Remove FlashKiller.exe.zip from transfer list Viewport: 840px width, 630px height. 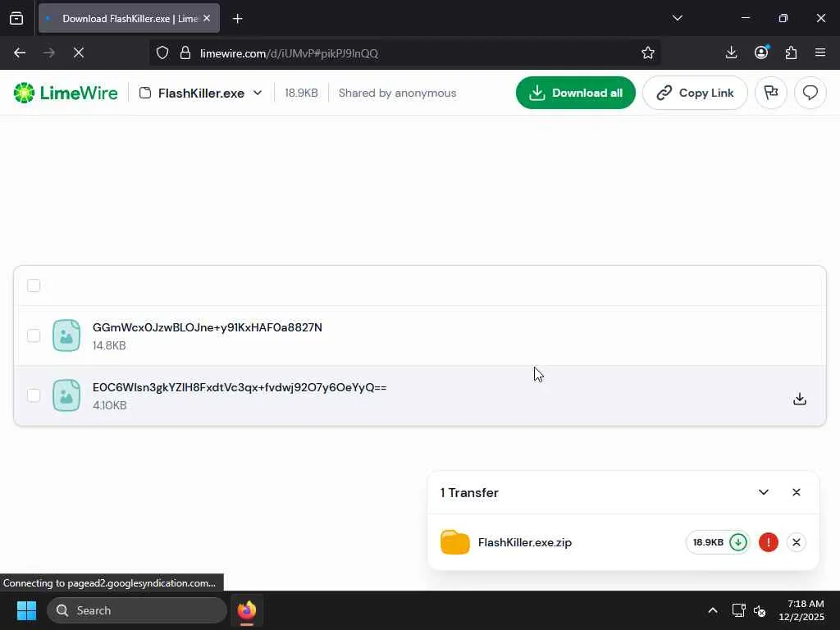pos(796,542)
